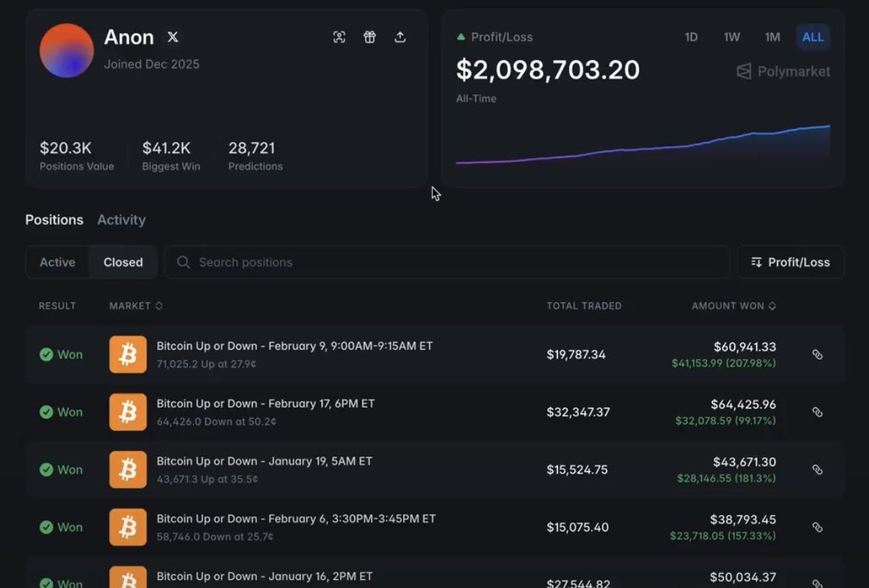Open the Profit/Loss sort dropdown
The width and height of the screenshot is (869, 588).
tap(790, 262)
